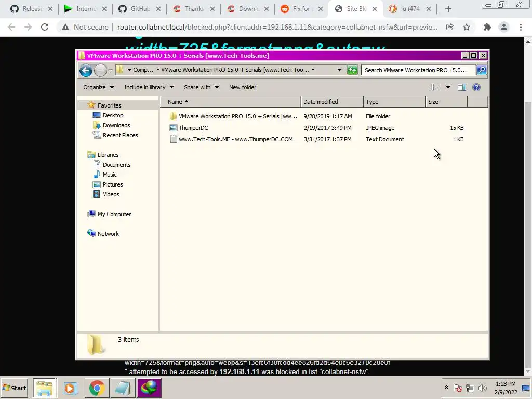
Task: Sort by the Size column header
Action: [446, 102]
